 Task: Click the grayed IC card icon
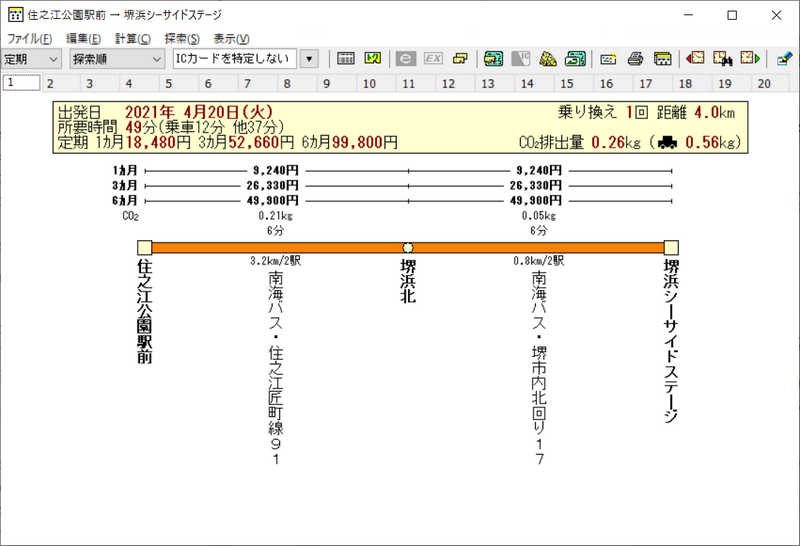point(521,59)
